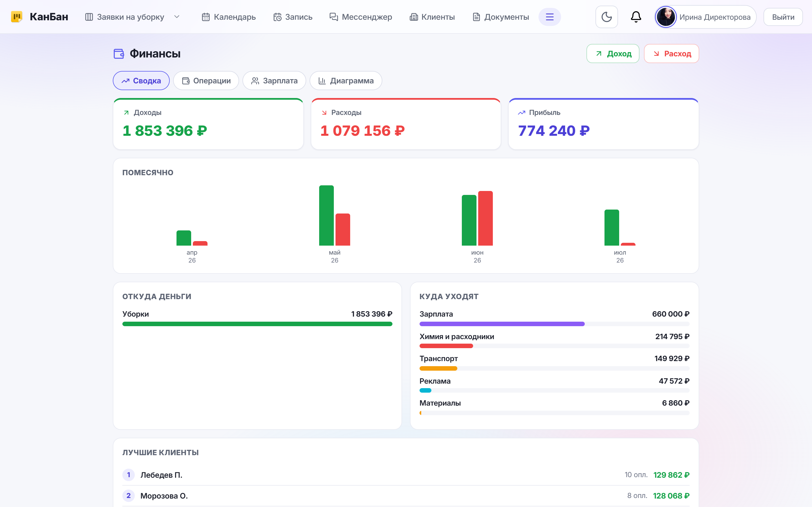Image resolution: width=812 pixels, height=507 pixels.
Task: Click the Зарплата purple progress bar
Action: [502, 324]
